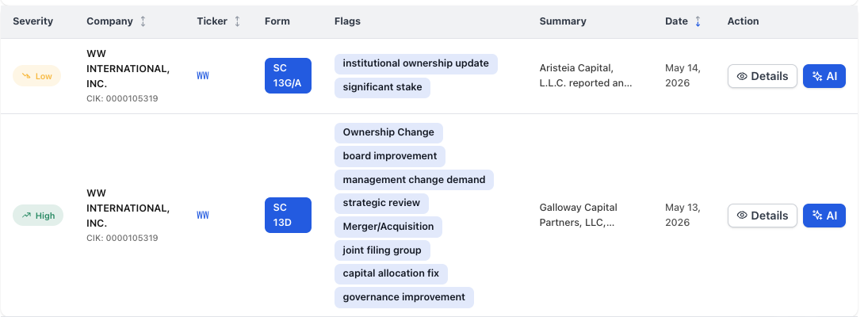
Task: Click CIK: 0000105319 in the SC 13D row
Action: 122,239
